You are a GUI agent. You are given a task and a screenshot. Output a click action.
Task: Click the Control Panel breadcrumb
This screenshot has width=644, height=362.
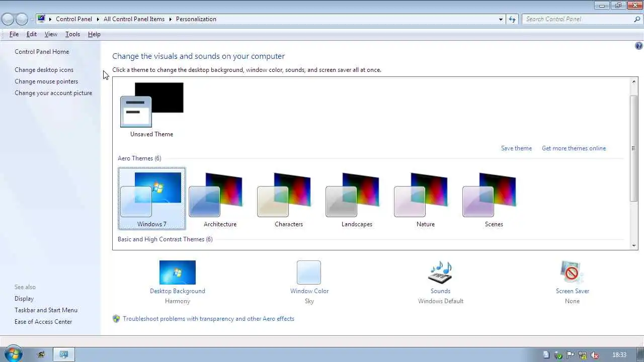tap(74, 19)
